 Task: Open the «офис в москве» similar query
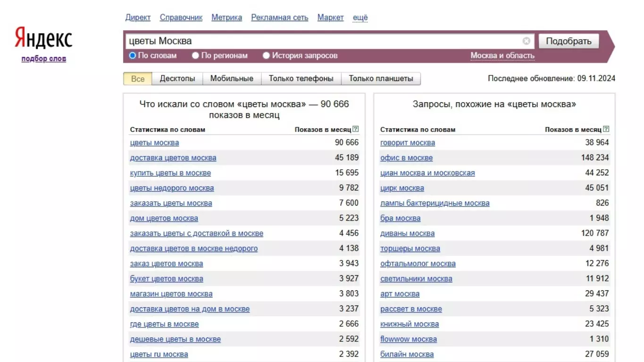coord(406,158)
